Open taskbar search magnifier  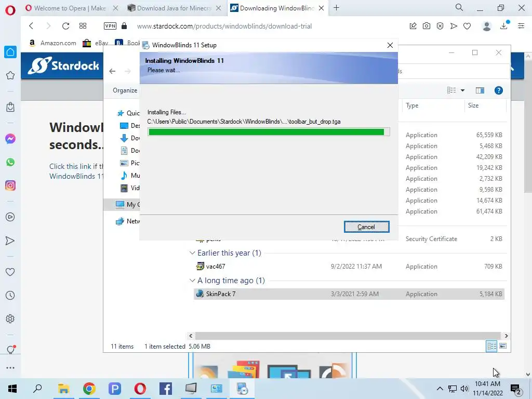tap(37, 389)
